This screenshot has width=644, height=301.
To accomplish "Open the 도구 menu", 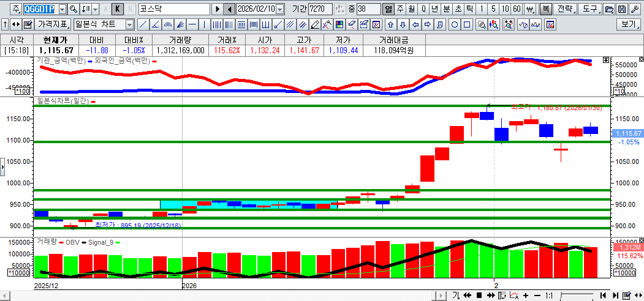I will tap(589, 9).
